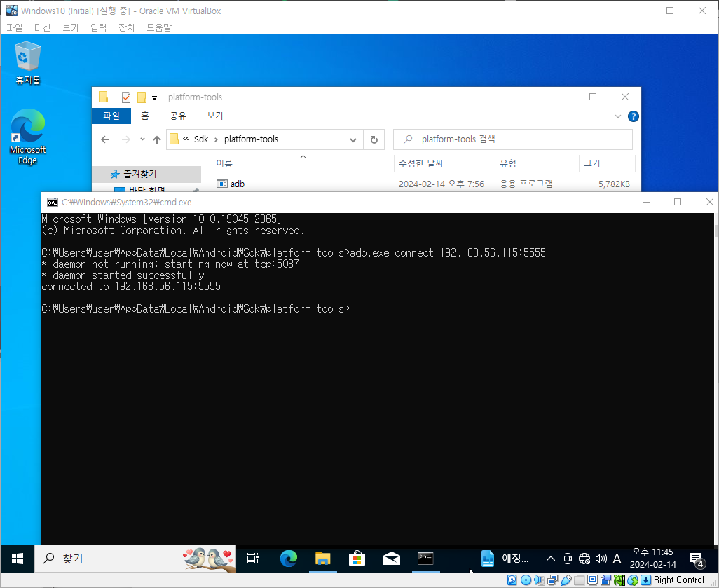
Task: Select the Microsoft Edge desktop shortcut
Action: (27, 137)
